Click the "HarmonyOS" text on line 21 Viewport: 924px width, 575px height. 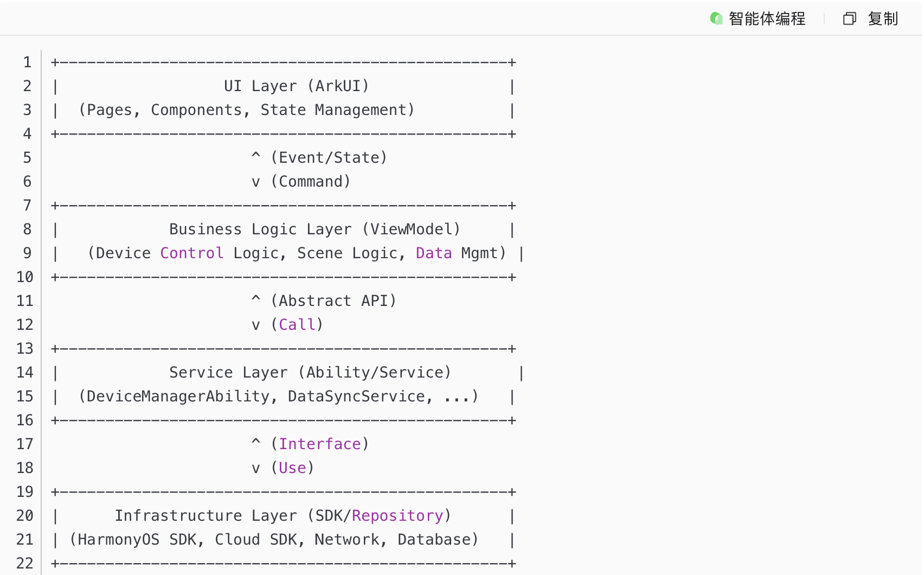(119, 540)
